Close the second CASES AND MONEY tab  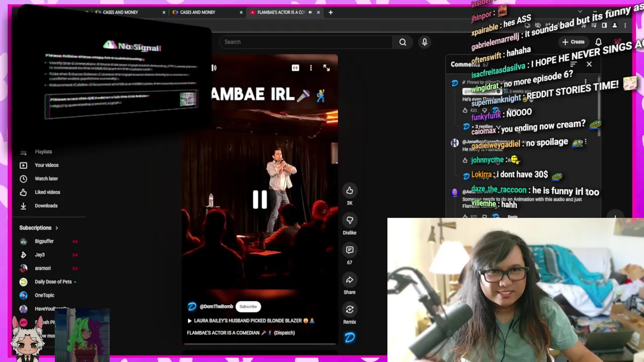tap(241, 12)
